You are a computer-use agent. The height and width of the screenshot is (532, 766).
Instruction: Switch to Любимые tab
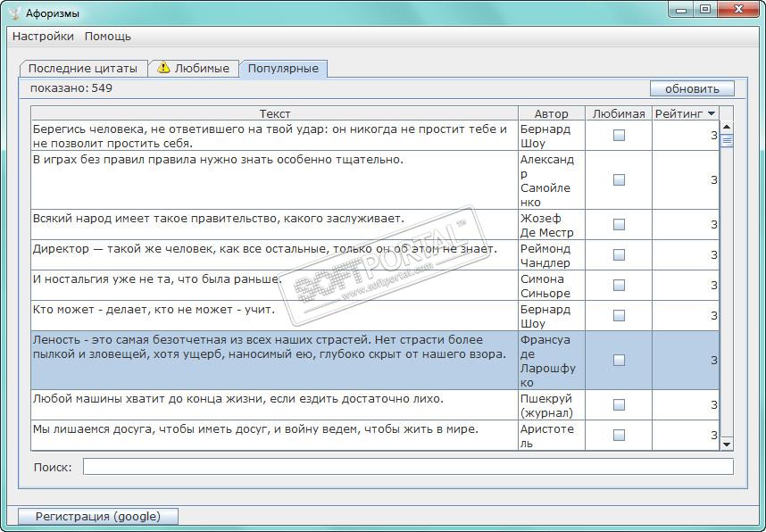[194, 69]
